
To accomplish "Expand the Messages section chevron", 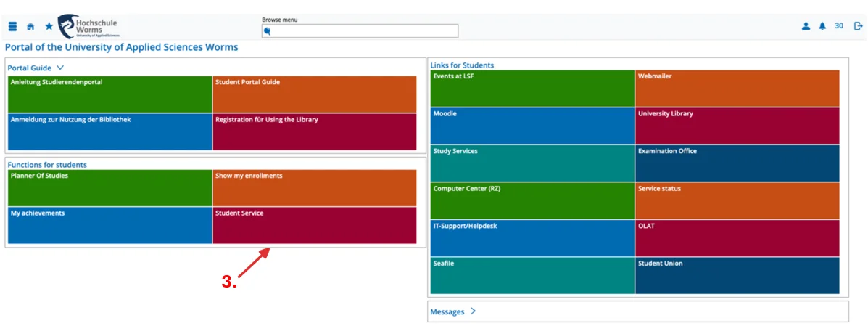I will 473,311.
